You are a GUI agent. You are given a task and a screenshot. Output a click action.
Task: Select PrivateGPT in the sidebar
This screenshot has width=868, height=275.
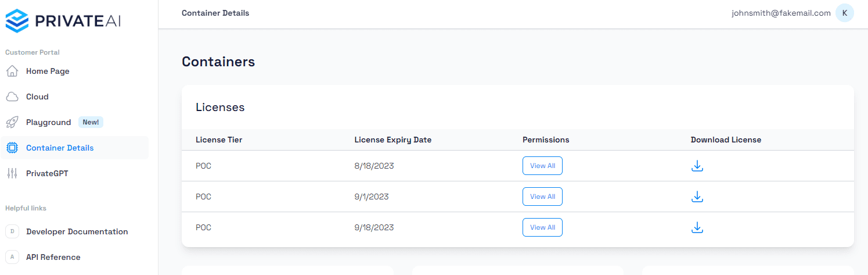coord(47,173)
